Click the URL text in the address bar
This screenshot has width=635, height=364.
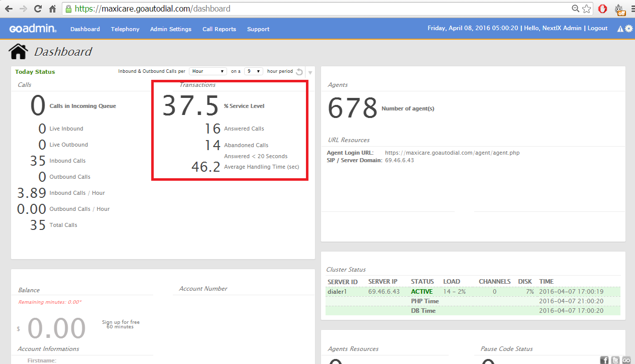coord(153,9)
